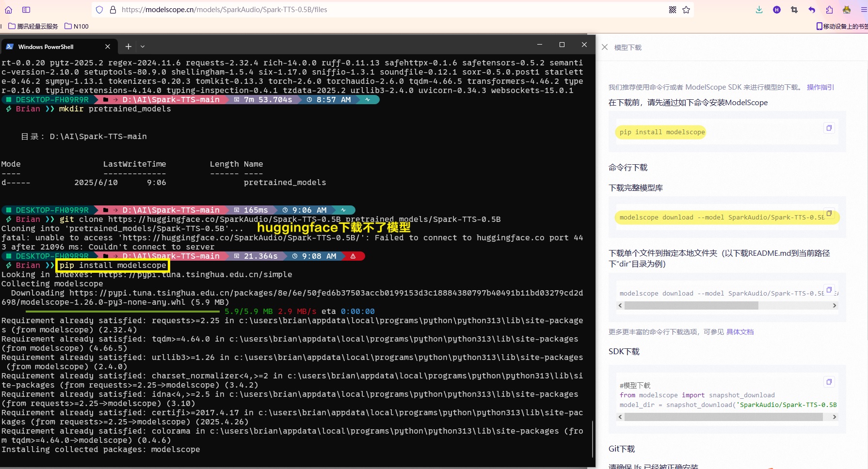Image resolution: width=868 pixels, height=469 pixels.
Task: Copy the SDK download code snippet
Action: click(829, 382)
